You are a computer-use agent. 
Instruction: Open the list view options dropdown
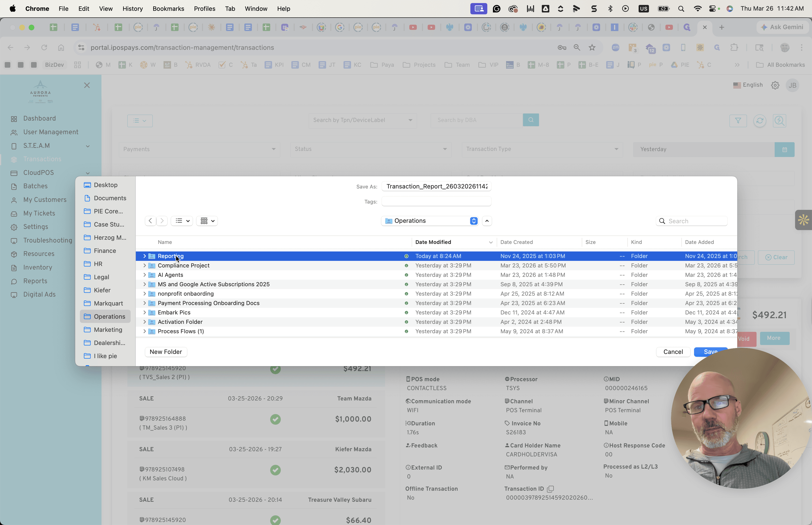coord(182,221)
